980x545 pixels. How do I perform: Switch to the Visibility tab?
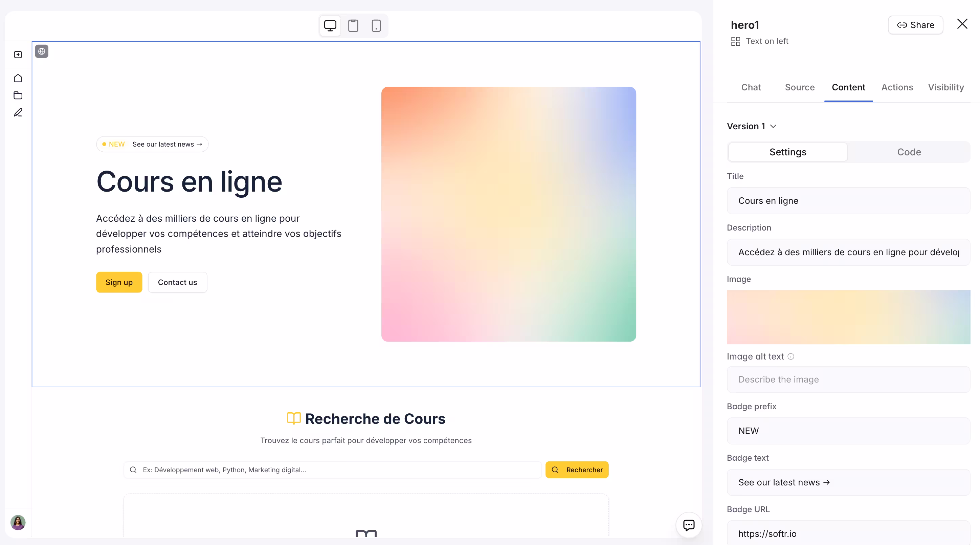(946, 87)
